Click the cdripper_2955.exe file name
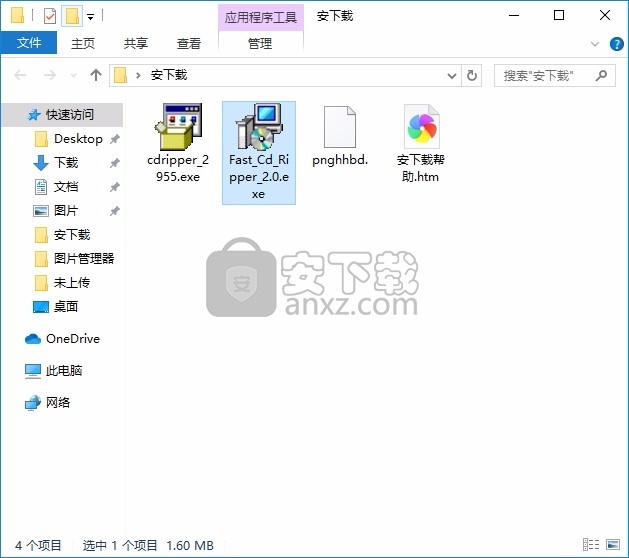The image size is (629, 558). click(x=178, y=168)
